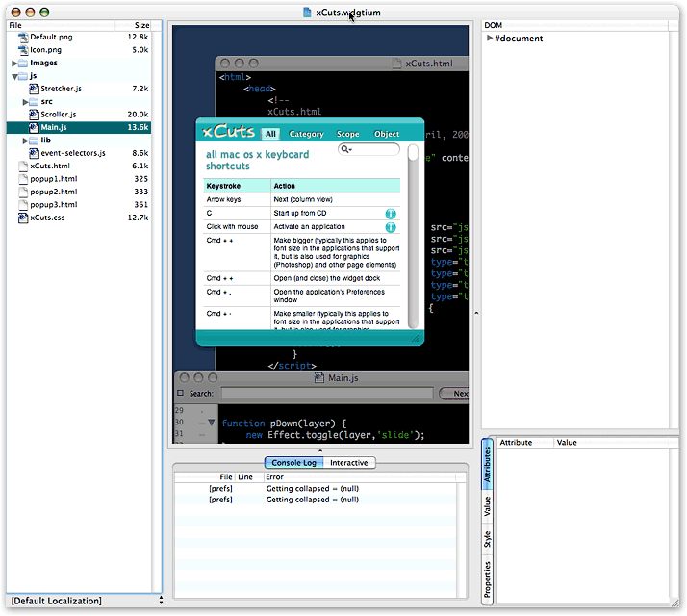
Task: Click the popup3.html document icon
Action: [23, 205]
